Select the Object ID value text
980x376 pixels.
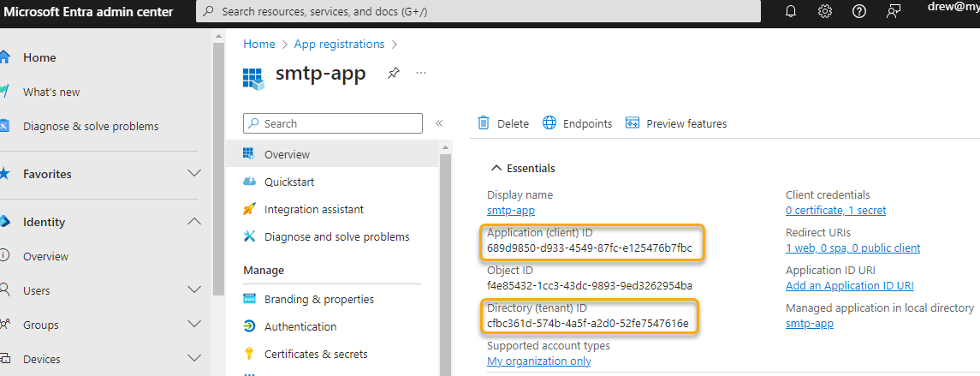click(x=590, y=286)
